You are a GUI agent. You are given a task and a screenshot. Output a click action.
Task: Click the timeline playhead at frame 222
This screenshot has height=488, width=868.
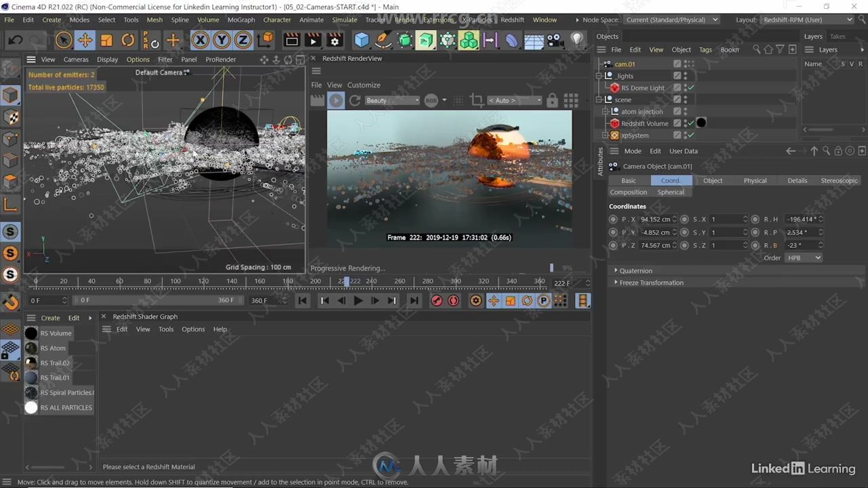click(347, 281)
